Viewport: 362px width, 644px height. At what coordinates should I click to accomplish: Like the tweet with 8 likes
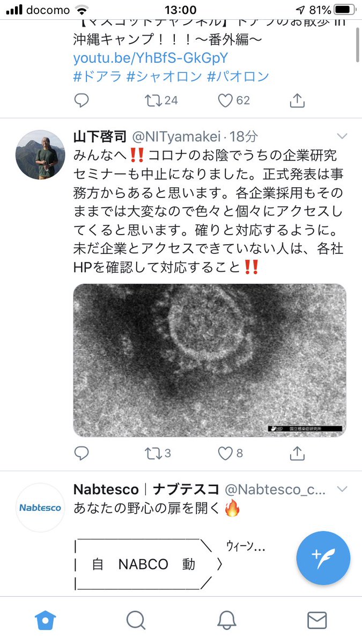coord(231,453)
